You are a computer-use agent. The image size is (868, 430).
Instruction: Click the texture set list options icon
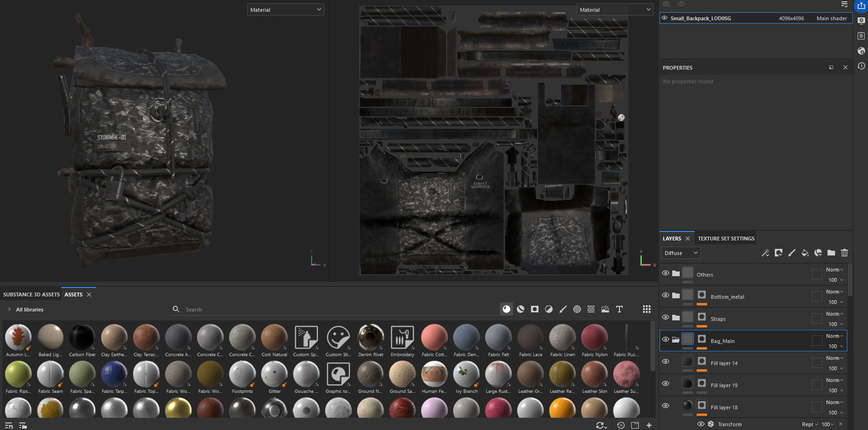pos(844,4)
